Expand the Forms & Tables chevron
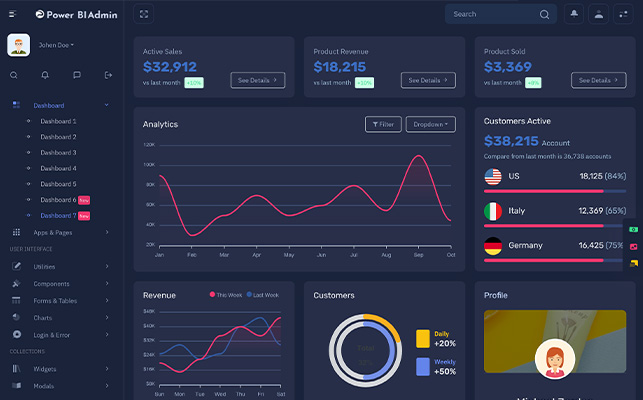Image resolution: width=643 pixels, height=400 pixels. pyautogui.click(x=107, y=300)
